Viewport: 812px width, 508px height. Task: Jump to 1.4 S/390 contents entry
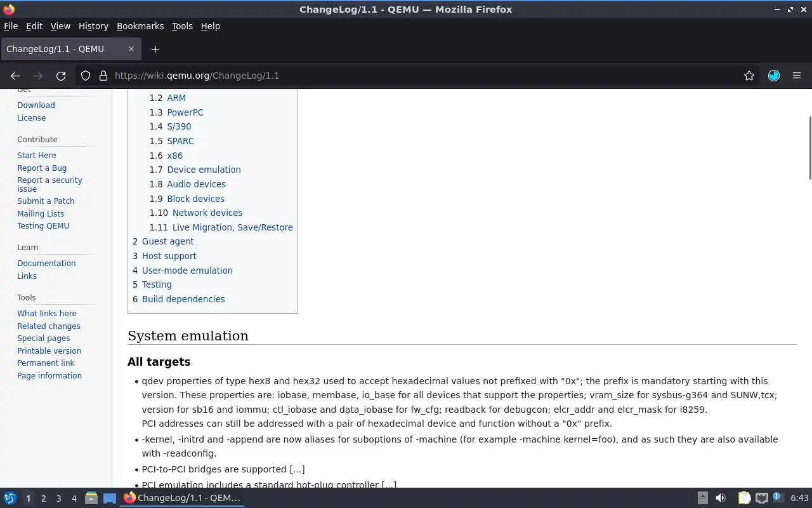click(170, 126)
